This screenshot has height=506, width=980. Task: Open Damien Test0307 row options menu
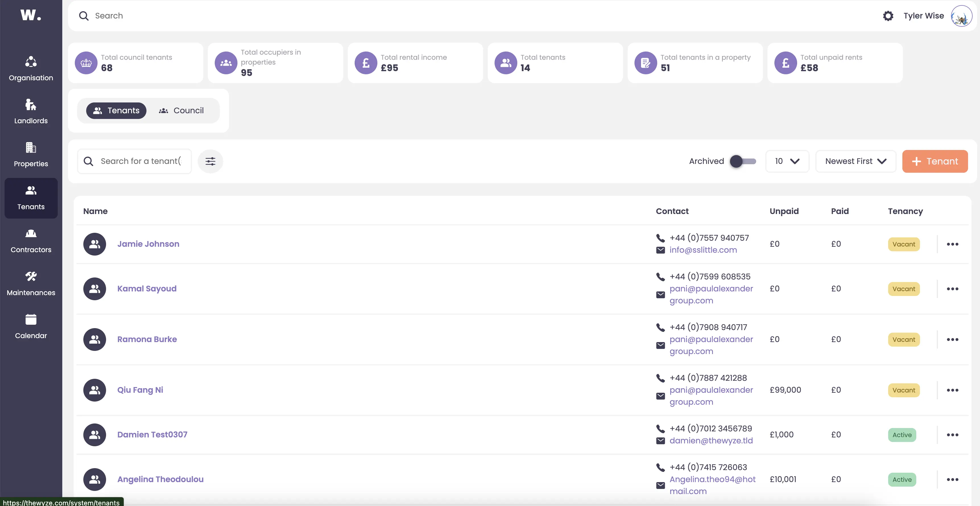coord(952,435)
